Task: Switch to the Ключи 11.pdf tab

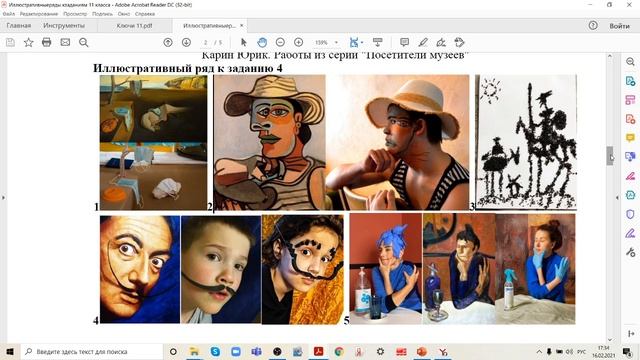Action: [135, 25]
